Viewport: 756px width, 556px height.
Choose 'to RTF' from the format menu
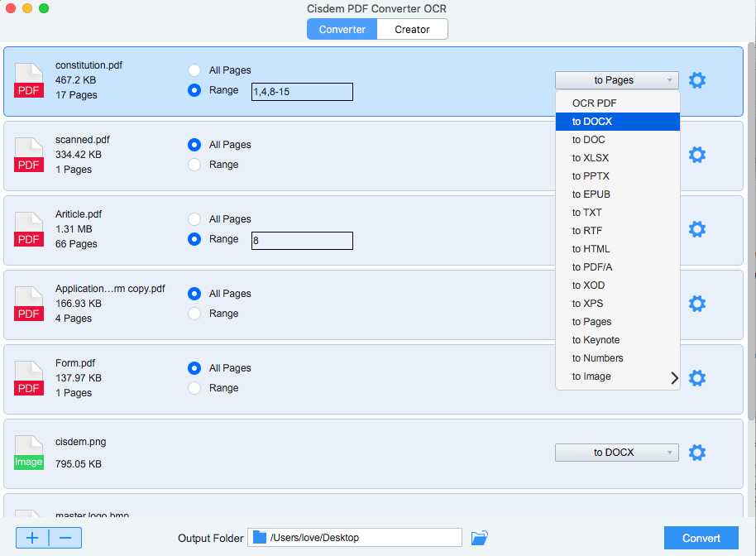[x=618, y=231]
